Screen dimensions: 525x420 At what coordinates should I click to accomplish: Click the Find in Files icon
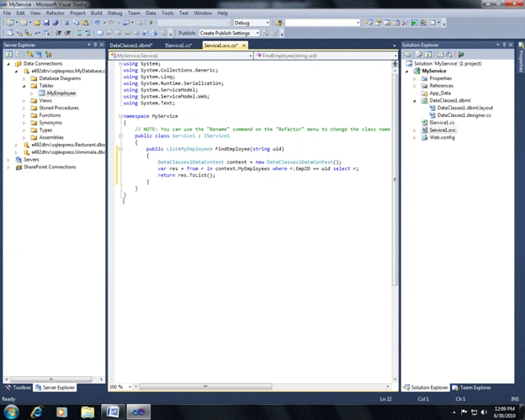[x=278, y=23]
